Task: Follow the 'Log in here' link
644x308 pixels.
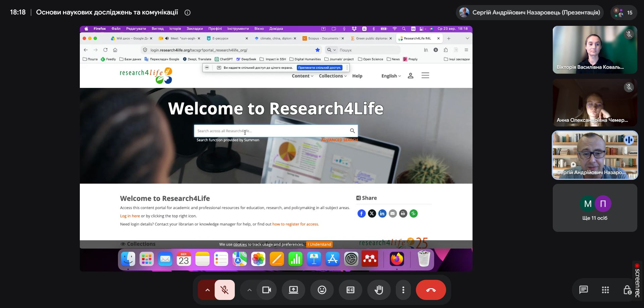Action: coord(130,216)
